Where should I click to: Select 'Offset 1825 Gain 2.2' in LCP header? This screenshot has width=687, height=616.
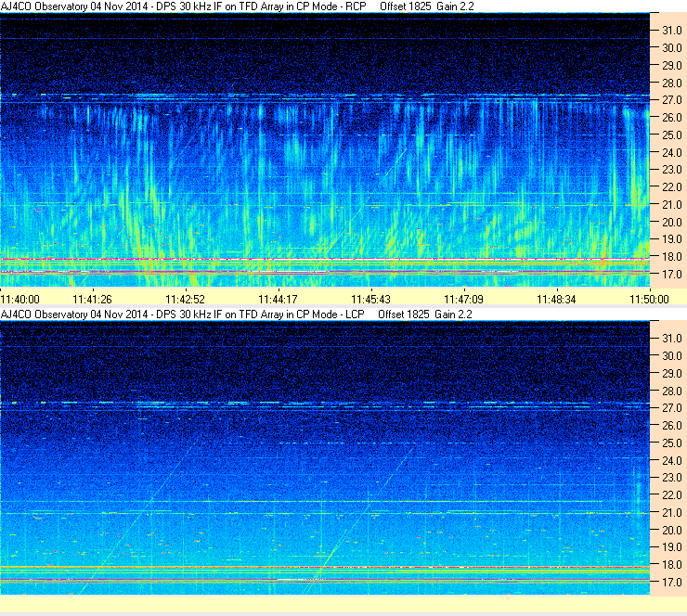(x=425, y=314)
